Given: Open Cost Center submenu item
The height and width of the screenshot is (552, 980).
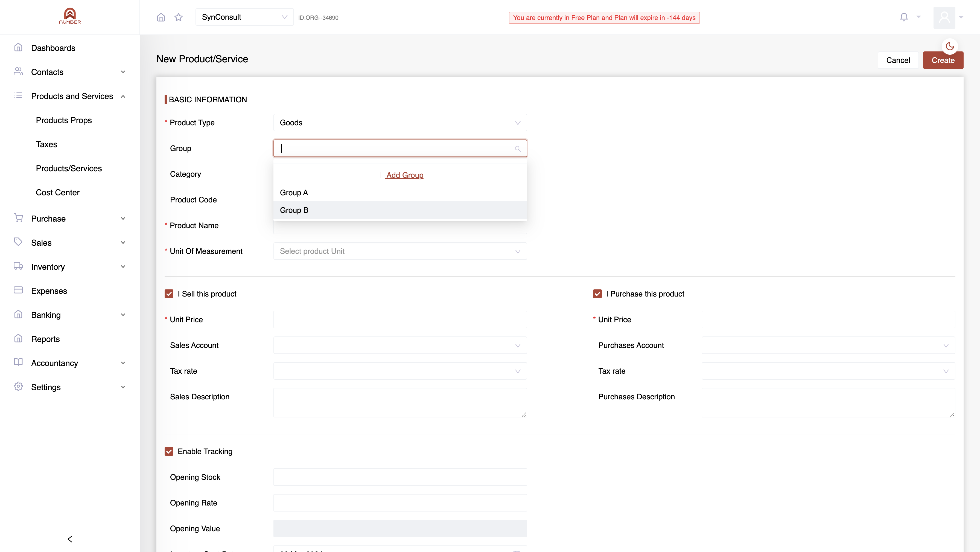Looking at the screenshot, I should [x=58, y=192].
